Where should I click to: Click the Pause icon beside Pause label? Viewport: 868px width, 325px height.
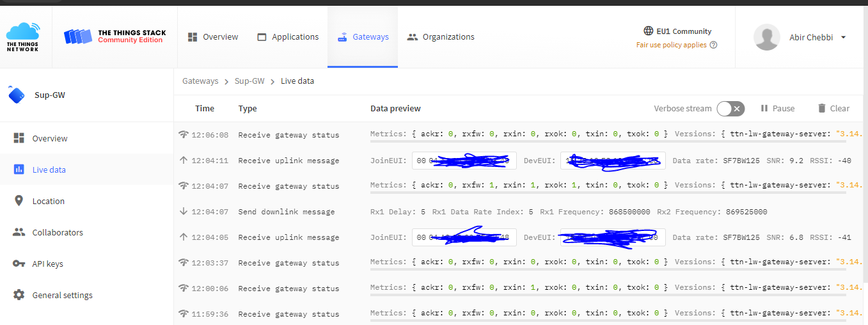(764, 109)
